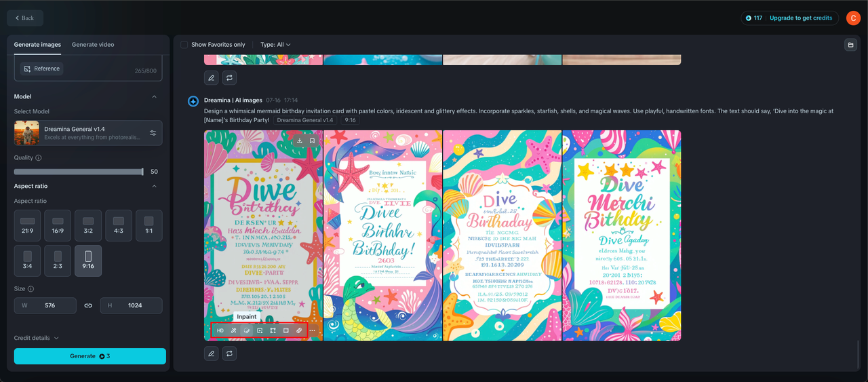Select the 21:9 aspect ratio
The width and height of the screenshot is (868, 382).
tap(28, 225)
